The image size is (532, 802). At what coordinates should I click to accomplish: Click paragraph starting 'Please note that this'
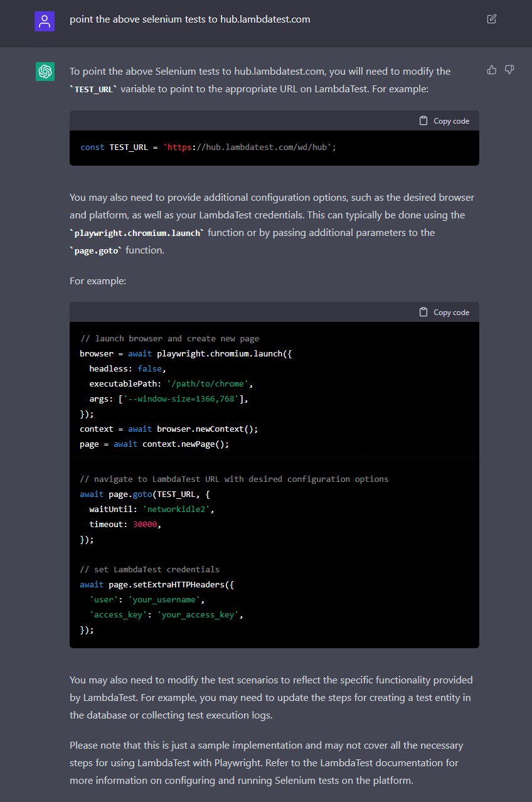coord(267,763)
